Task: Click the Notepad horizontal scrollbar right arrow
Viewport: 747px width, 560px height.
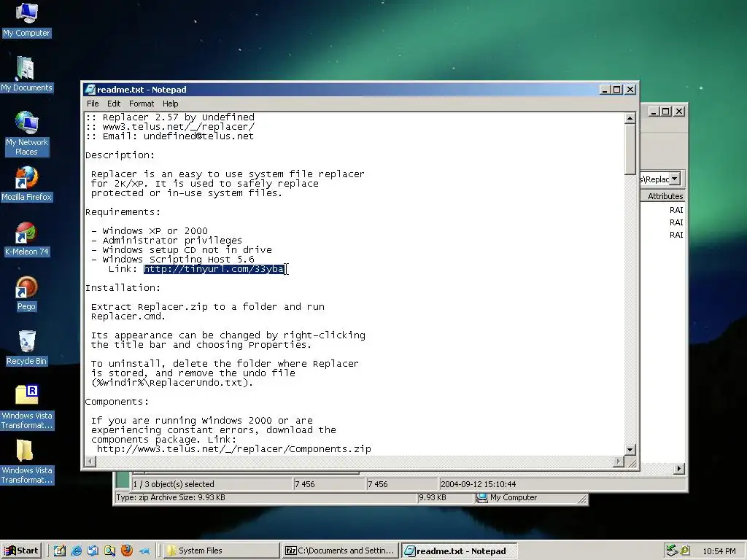Action: coord(619,461)
